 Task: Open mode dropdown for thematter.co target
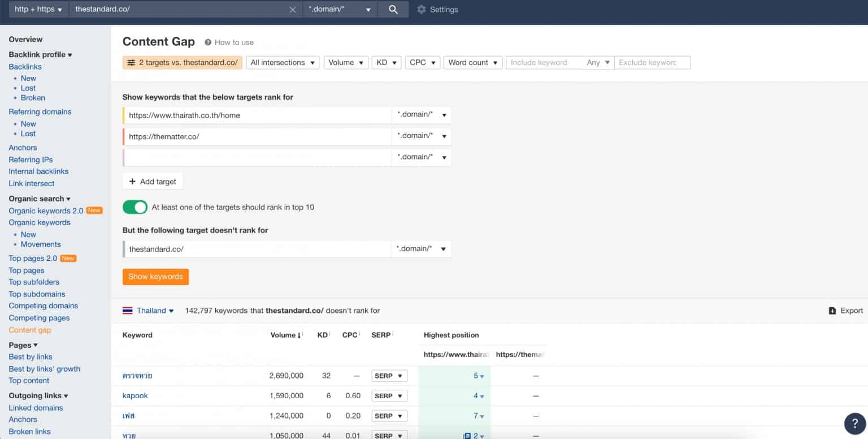point(422,136)
